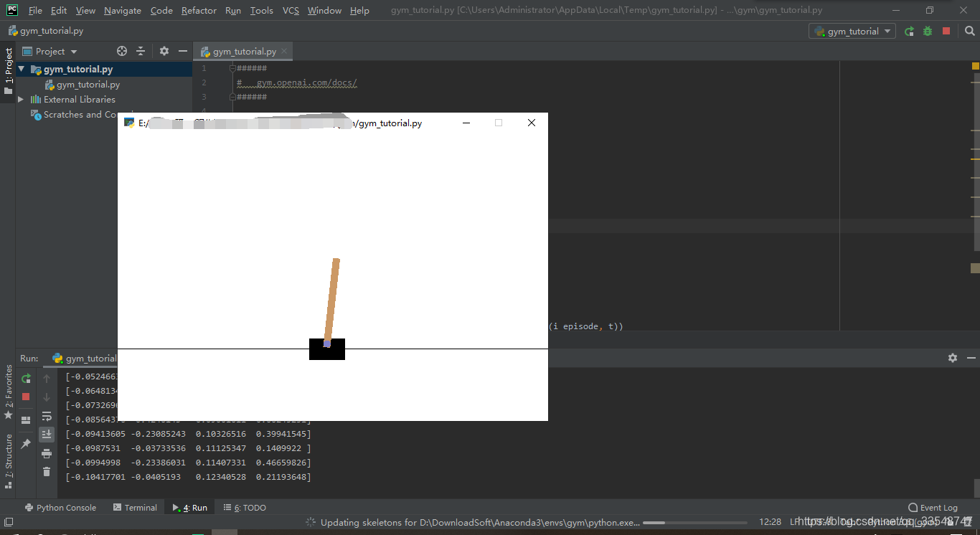Viewport: 980px width, 535px height.
Task: Close the gym_tutorial.py editor tab
Action: [284, 51]
